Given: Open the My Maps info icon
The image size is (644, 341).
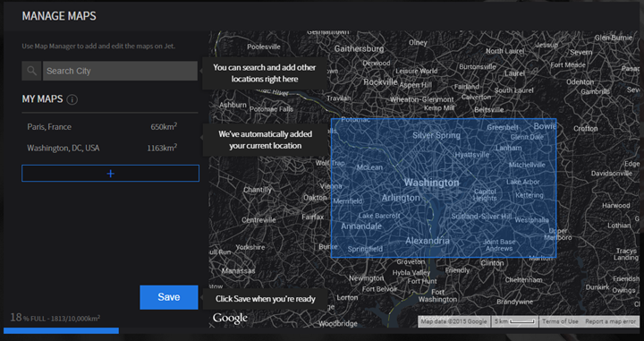Looking at the screenshot, I should point(72,99).
